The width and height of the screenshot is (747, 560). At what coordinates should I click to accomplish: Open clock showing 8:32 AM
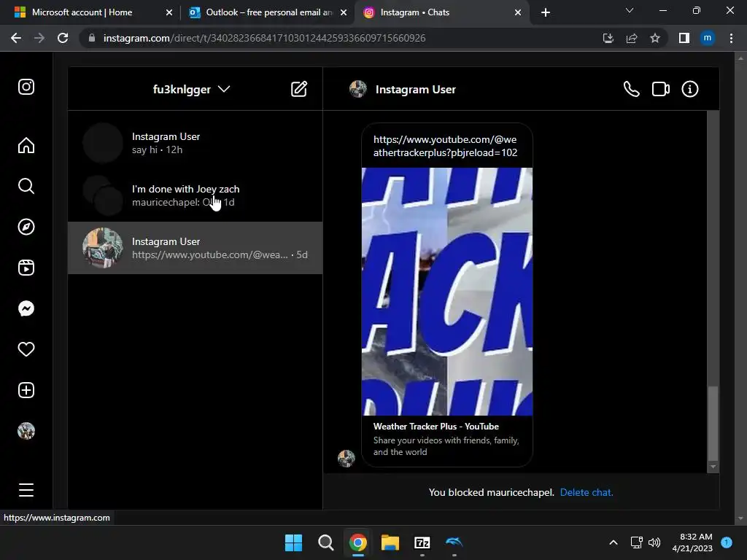(692, 542)
